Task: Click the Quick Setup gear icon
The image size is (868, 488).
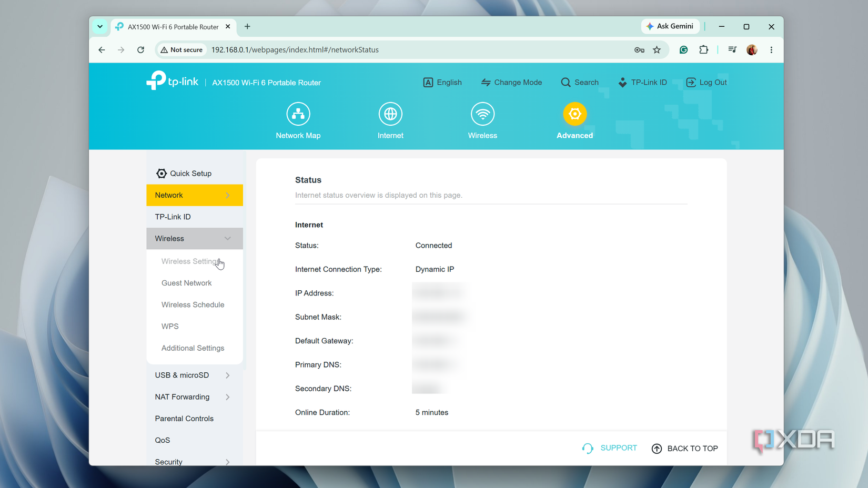Action: 162,174
